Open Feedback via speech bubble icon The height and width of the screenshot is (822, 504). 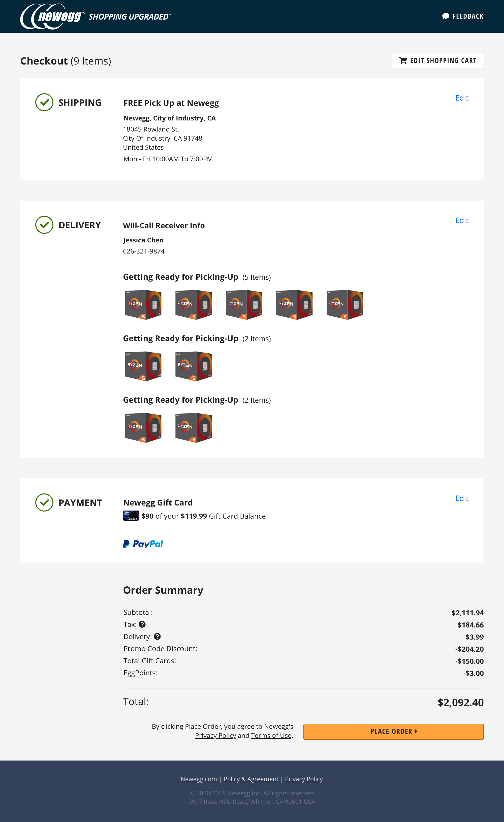(445, 16)
